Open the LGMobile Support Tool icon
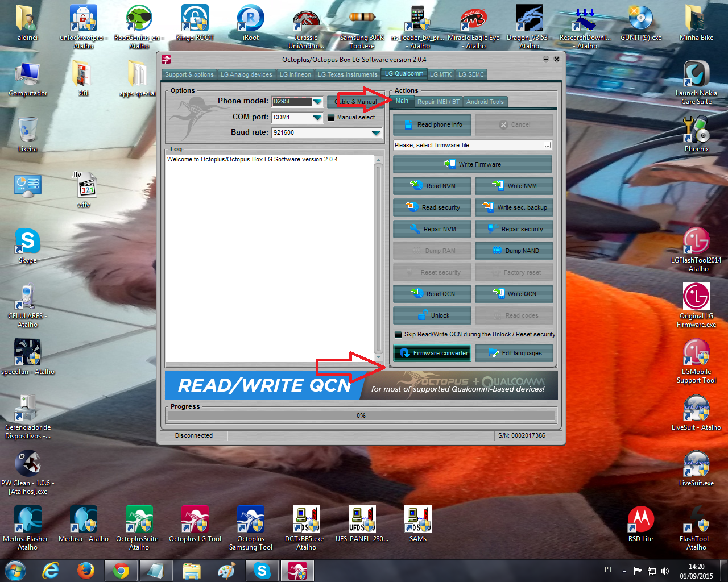 696,361
